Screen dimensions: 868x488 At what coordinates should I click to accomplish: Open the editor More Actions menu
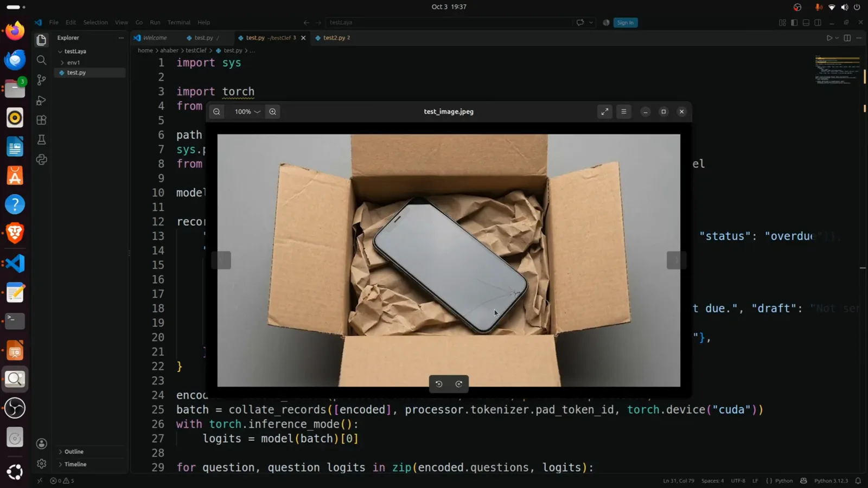(859, 38)
